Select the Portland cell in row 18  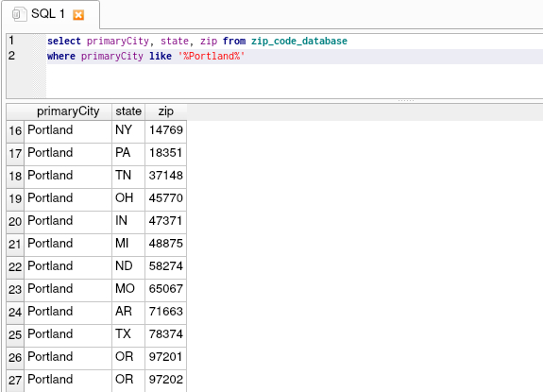[x=68, y=176]
